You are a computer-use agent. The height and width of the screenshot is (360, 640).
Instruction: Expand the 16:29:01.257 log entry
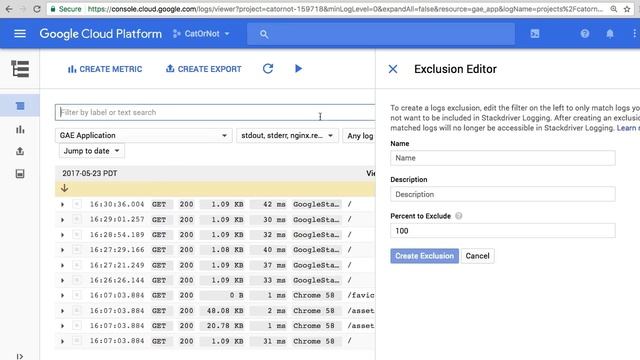62,220
